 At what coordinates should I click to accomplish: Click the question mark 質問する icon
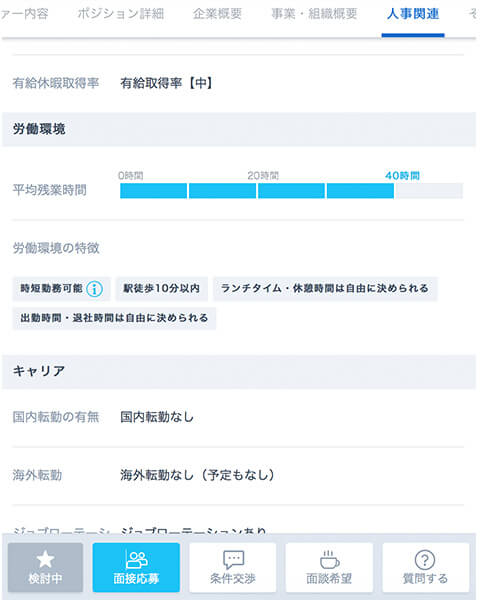coord(425,560)
